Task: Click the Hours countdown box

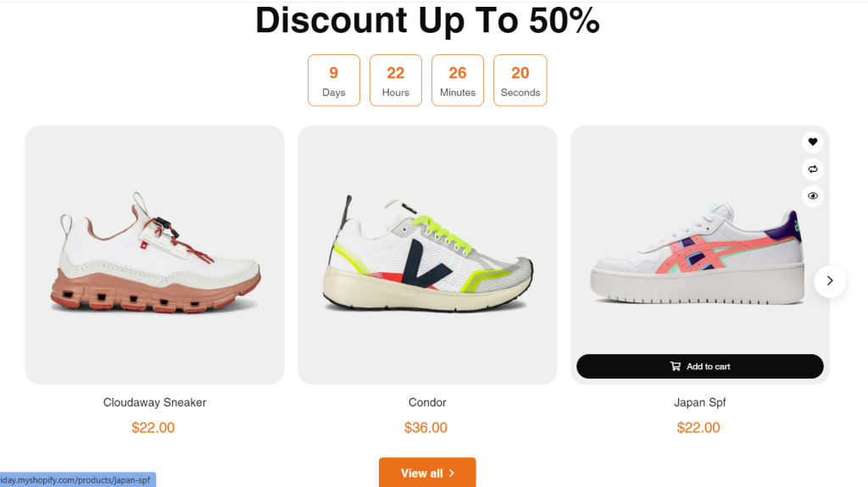Action: 396,80
